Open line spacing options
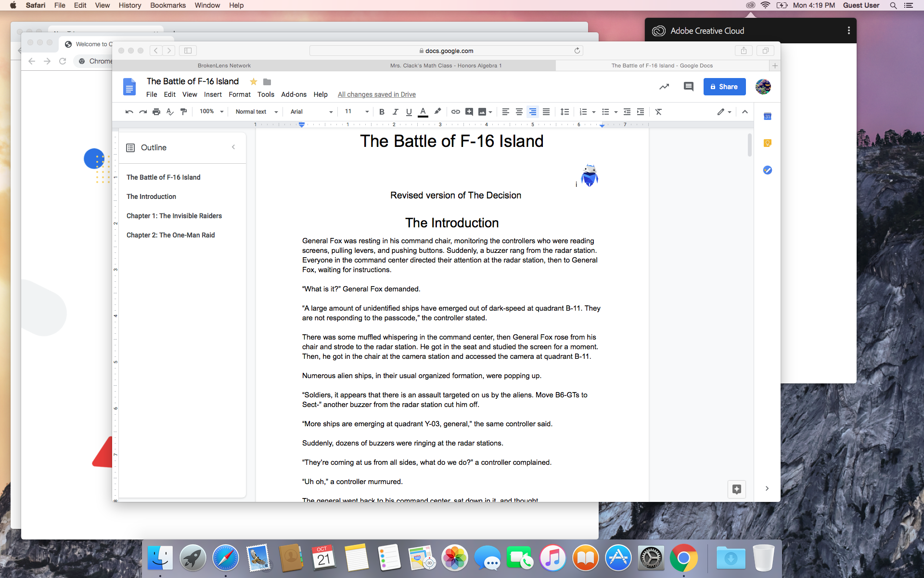Image resolution: width=924 pixels, height=578 pixels. pos(565,112)
